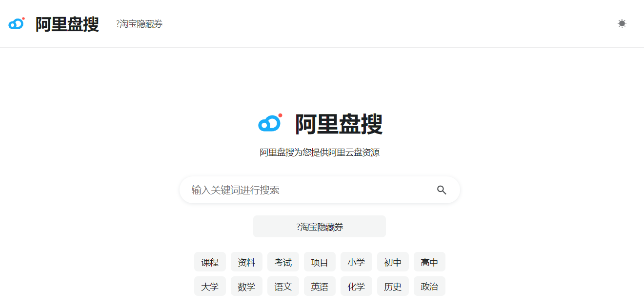Screen dimensions: 644x307
Task: Select the 初中 keyword tag
Action: click(393, 262)
